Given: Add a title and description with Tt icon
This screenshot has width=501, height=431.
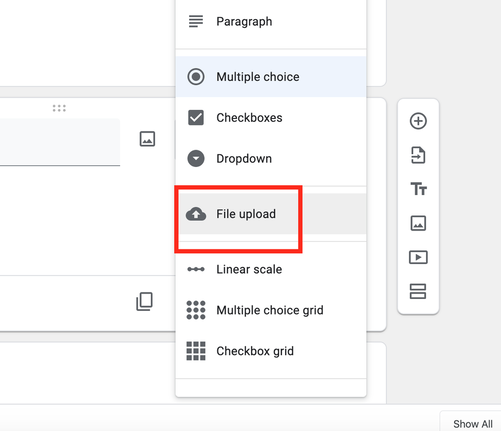Looking at the screenshot, I should [418, 189].
